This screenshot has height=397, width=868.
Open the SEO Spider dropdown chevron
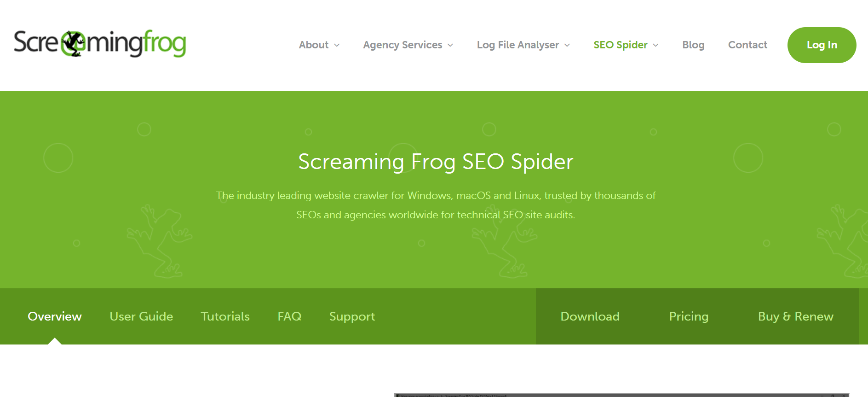tap(656, 45)
